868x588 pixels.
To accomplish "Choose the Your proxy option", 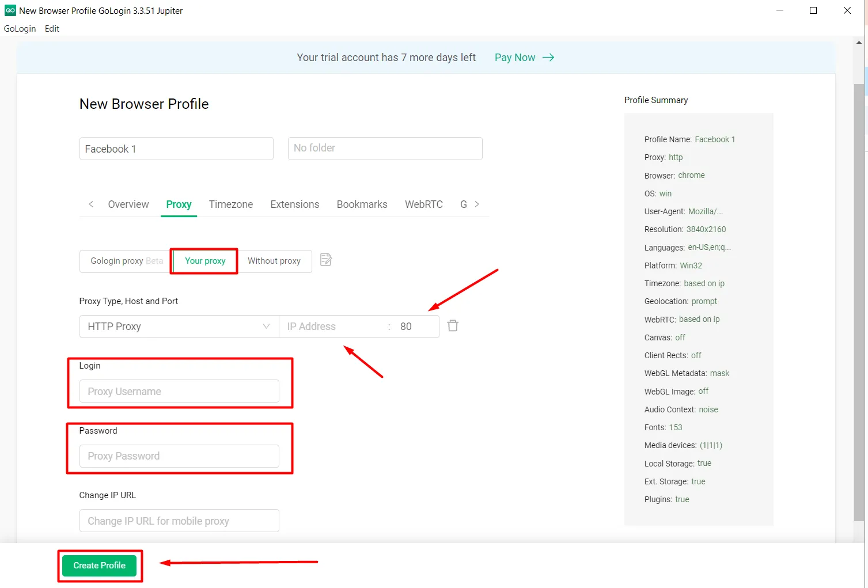I will pyautogui.click(x=205, y=261).
